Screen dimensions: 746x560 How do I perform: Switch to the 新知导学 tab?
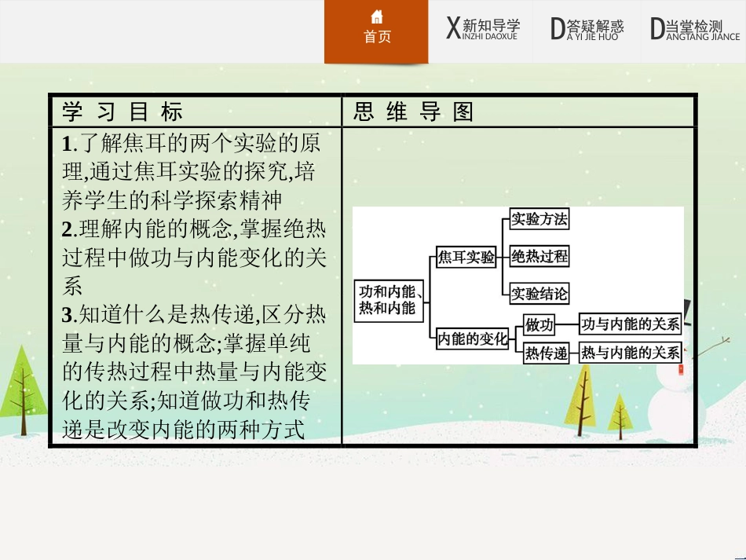482,28
